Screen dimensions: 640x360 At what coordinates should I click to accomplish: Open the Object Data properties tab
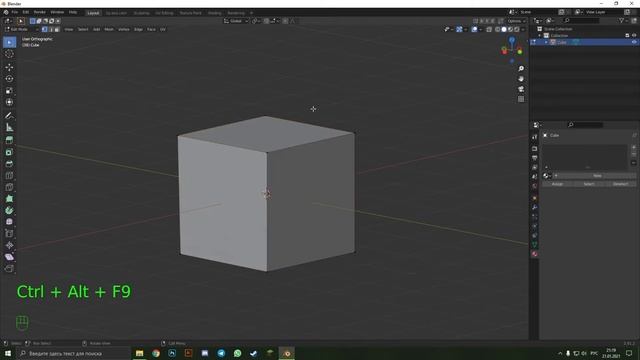(x=535, y=244)
